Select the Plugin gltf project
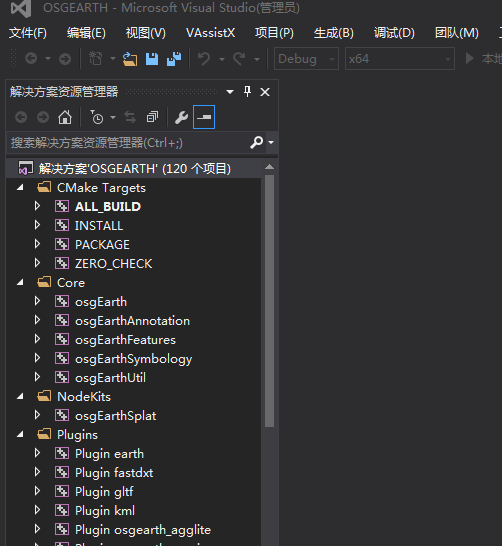The width and height of the screenshot is (502, 546). coord(104,492)
